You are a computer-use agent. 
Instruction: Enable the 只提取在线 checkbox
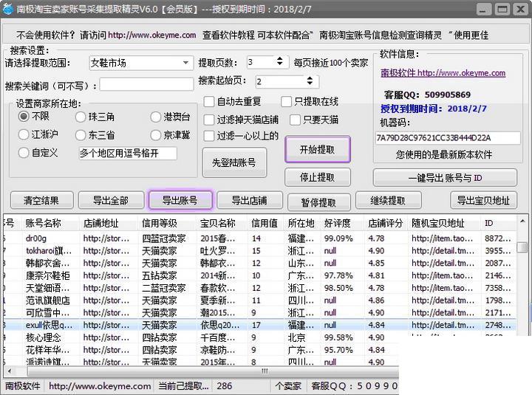click(287, 101)
